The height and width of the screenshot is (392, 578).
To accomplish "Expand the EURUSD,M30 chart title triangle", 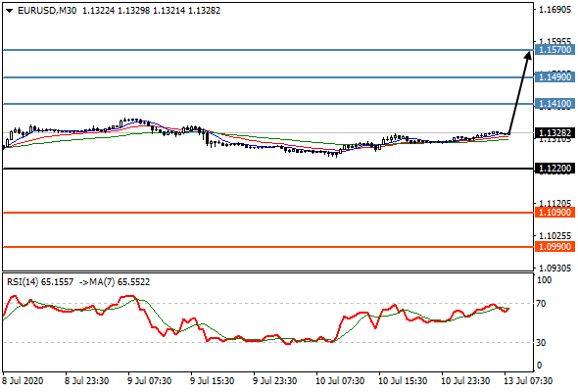I will [x=9, y=11].
